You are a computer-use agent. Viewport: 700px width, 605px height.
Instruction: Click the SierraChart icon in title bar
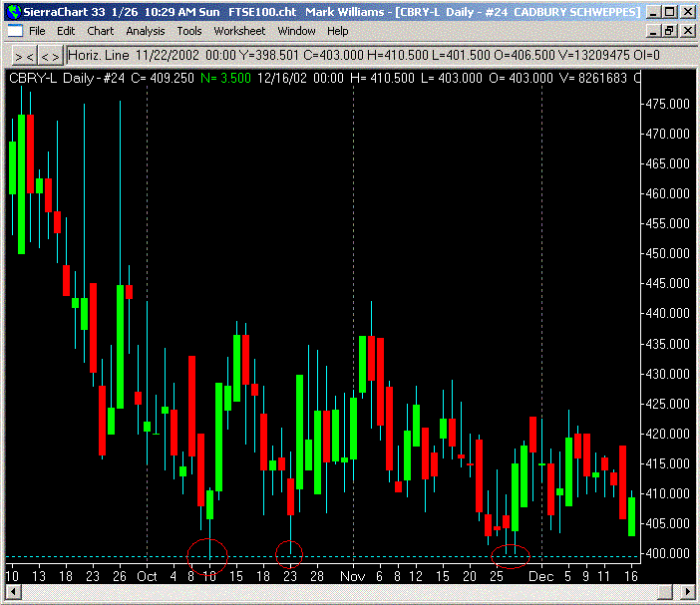(11, 11)
